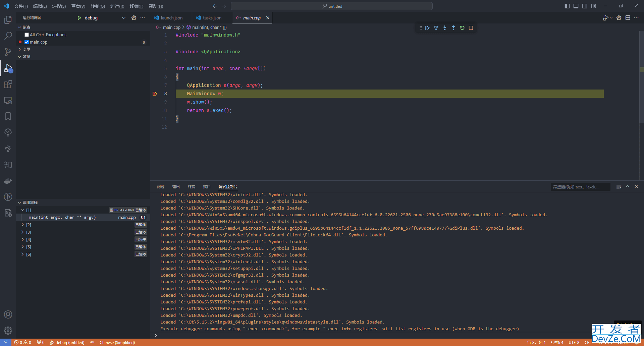Screen dimensions: 644x346
Task: Switch to 问题 problems panel tab
Action: pyautogui.click(x=161, y=187)
